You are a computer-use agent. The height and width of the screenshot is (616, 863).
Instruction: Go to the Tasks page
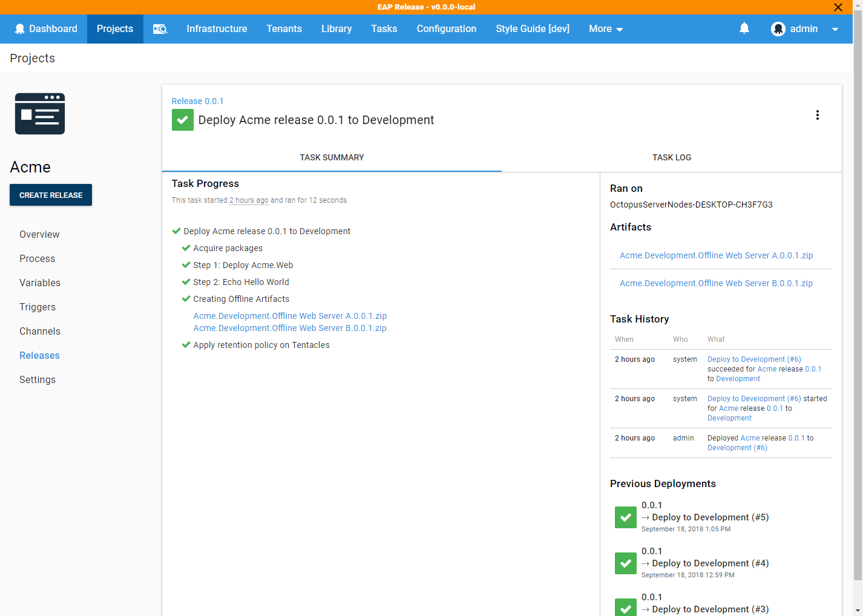pyautogui.click(x=384, y=29)
